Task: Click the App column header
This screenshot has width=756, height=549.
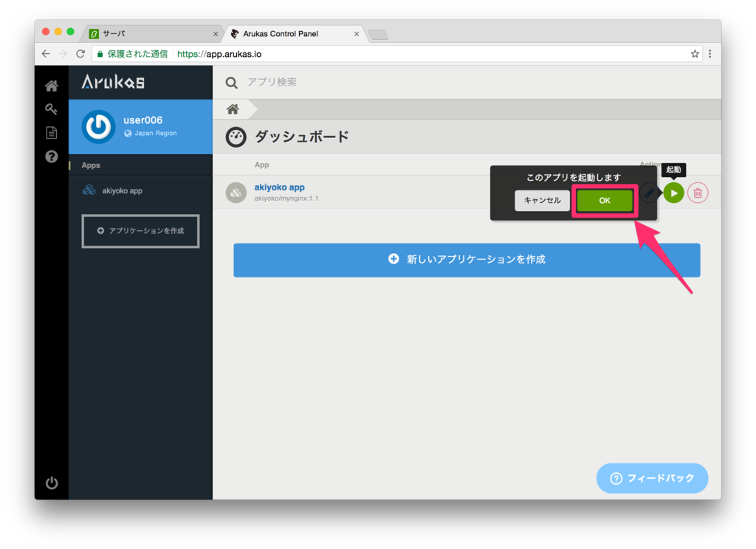Action: click(262, 165)
